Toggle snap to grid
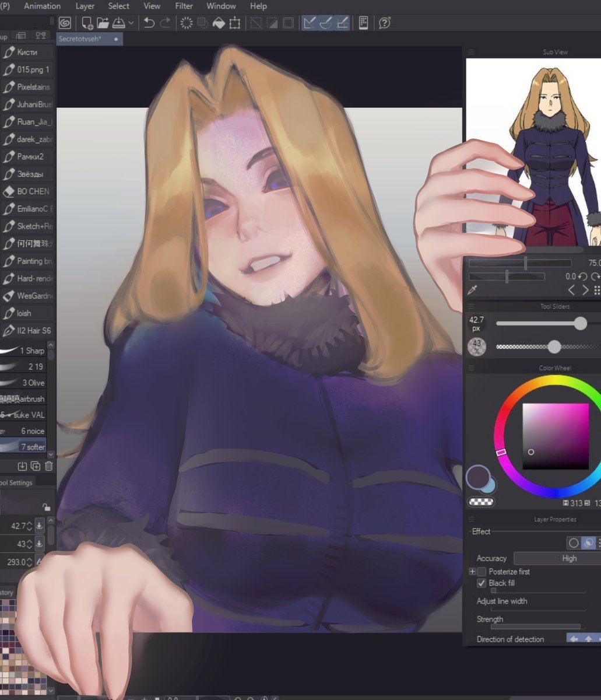Screen dimensions: 601x700 click(x=342, y=23)
